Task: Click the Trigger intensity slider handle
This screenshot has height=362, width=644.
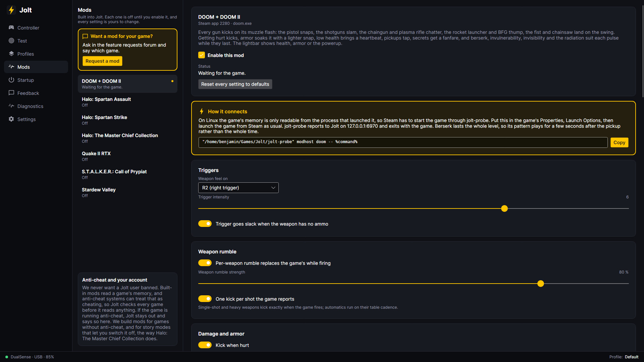Action: pos(504,208)
